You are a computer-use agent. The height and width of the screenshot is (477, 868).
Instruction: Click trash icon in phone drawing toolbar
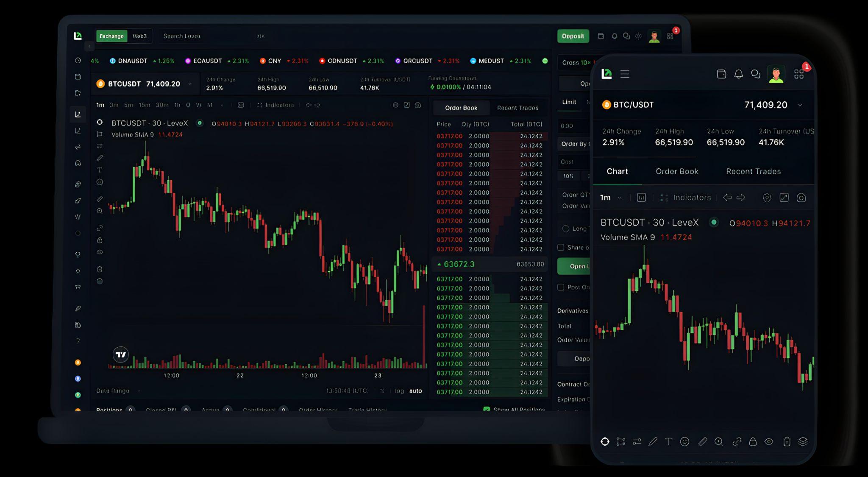(787, 442)
